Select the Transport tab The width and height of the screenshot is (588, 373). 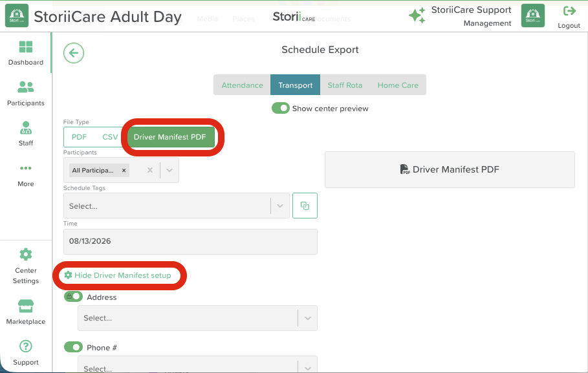tap(296, 85)
